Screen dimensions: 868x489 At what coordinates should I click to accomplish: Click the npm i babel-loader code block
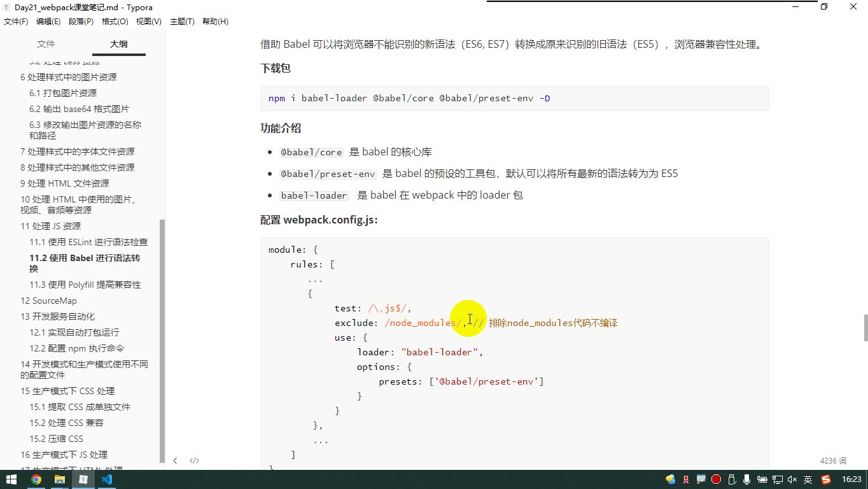pyautogui.click(x=514, y=99)
